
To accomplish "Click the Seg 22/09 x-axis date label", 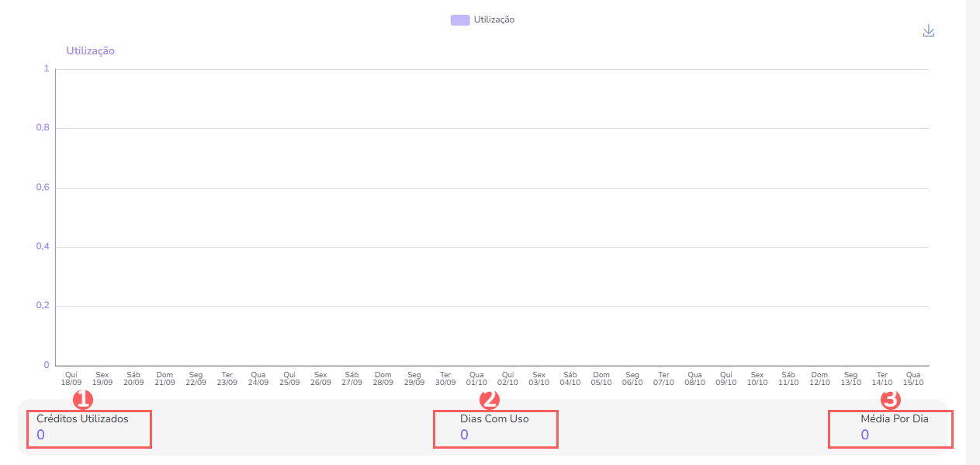I will coord(196,378).
